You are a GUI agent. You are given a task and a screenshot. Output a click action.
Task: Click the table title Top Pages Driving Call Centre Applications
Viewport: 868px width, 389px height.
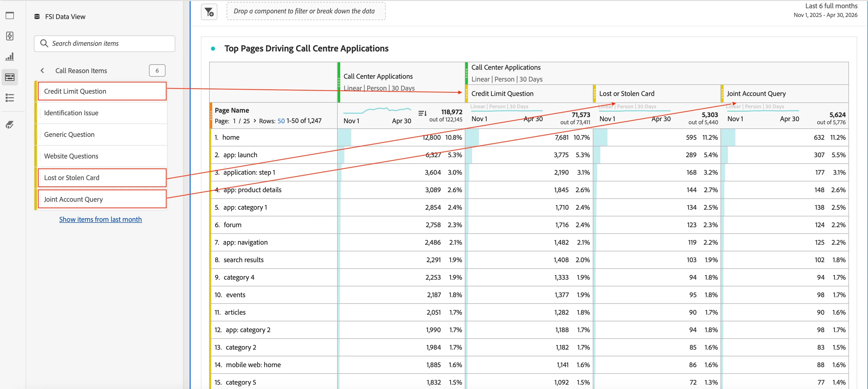[306, 49]
